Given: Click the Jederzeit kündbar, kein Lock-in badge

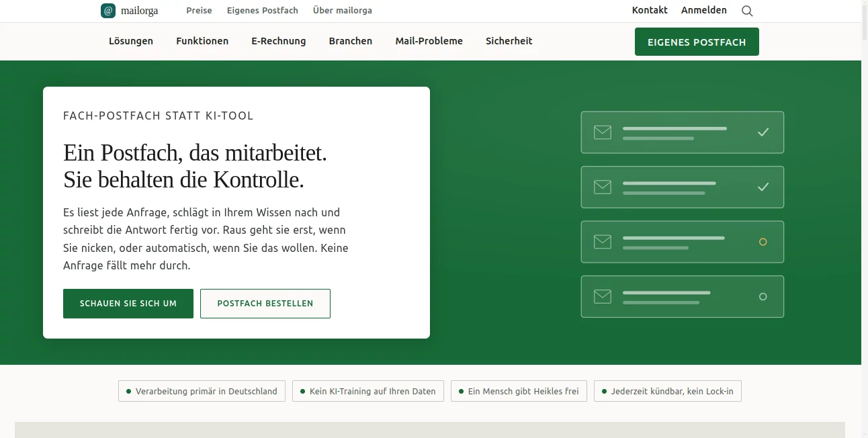Looking at the screenshot, I should [x=668, y=391].
